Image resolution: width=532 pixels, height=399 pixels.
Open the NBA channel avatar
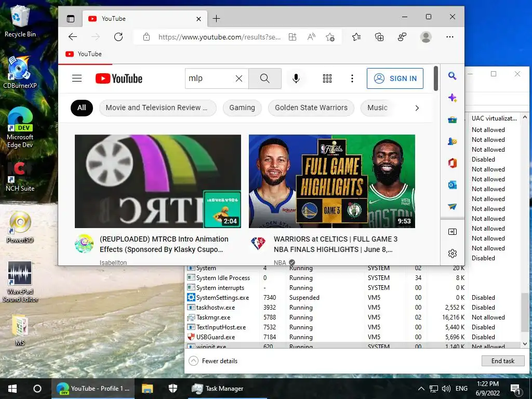click(x=258, y=243)
